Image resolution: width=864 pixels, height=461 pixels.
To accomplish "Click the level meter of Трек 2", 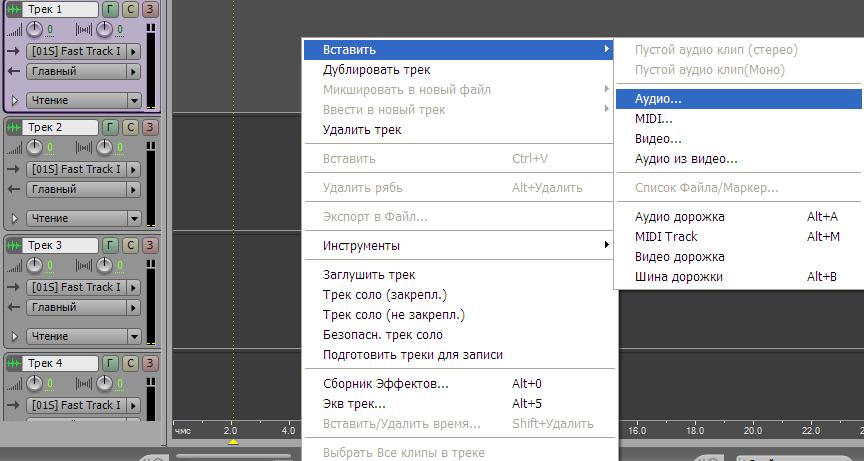I will point(151,183).
